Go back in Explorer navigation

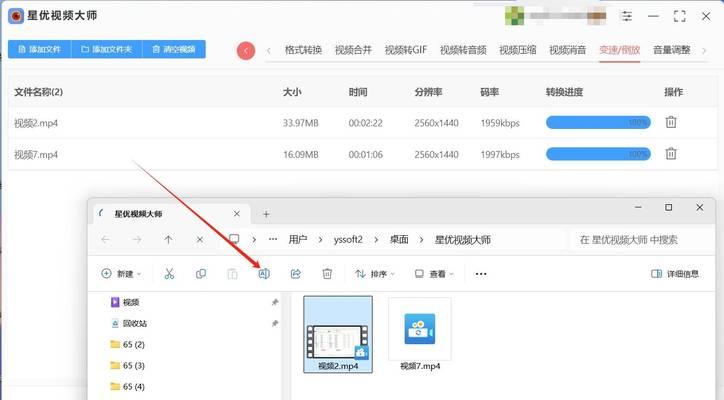tap(105, 240)
